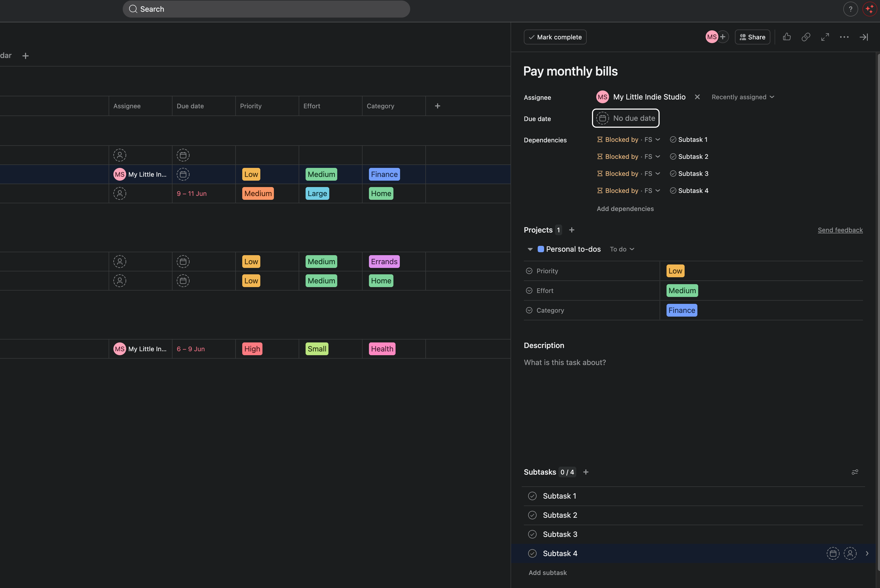Select the Finance category tag in pane
Image resolution: width=880 pixels, height=588 pixels.
682,310
